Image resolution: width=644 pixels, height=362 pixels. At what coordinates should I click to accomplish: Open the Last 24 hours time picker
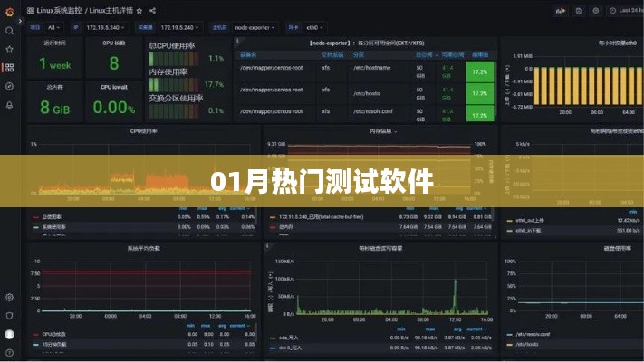pos(625,11)
